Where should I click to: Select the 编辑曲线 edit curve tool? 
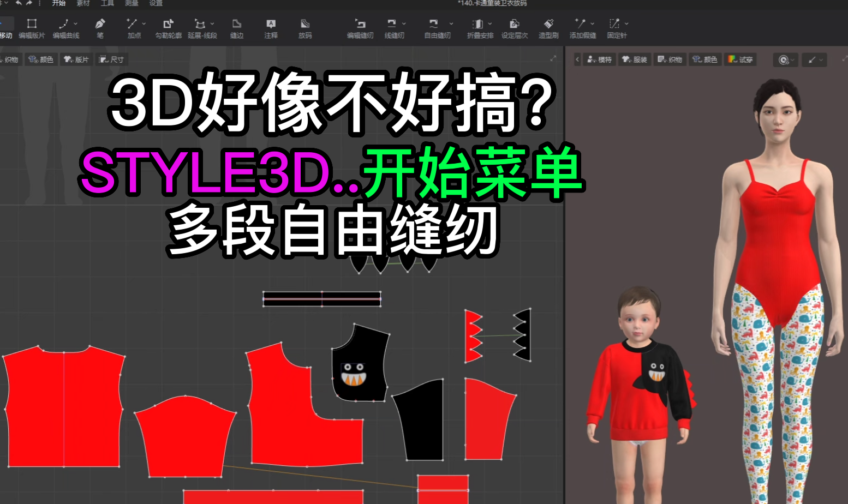click(x=65, y=28)
